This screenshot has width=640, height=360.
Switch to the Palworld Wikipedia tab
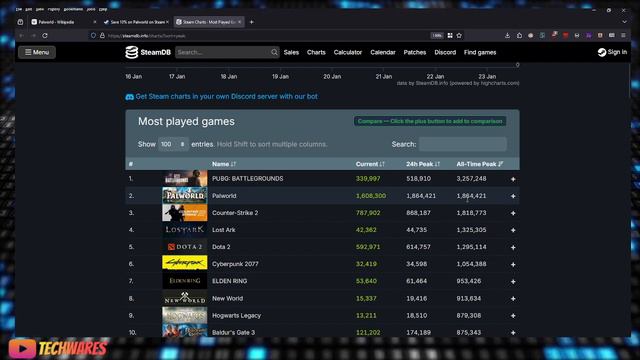click(61, 22)
